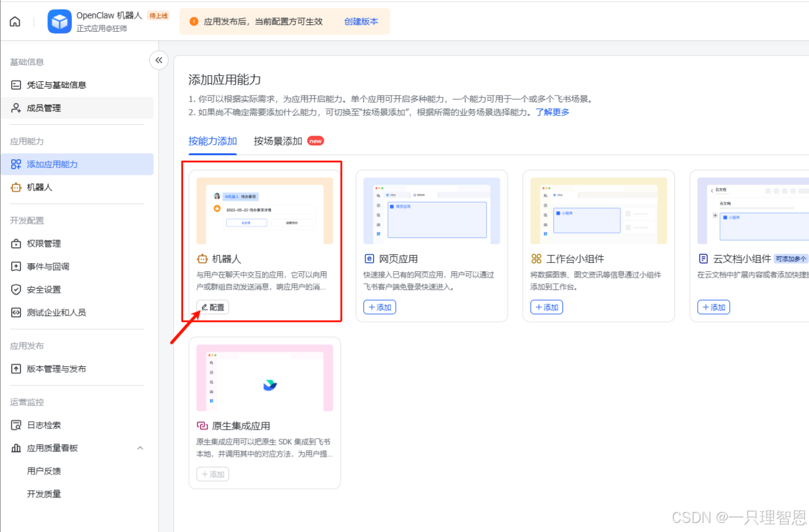Collapse the sidebar with the double-chevron button
Image resolution: width=809 pixels, height=532 pixels.
[159, 60]
